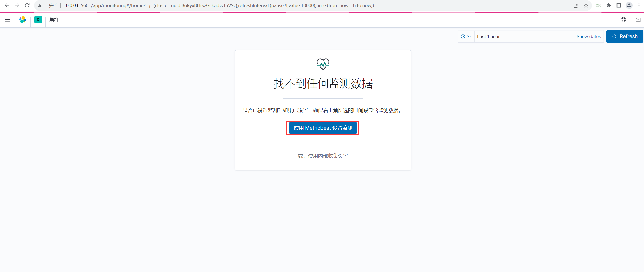644x272 pixels.
Task: Open the help menu lifebuoy icon
Action: click(623, 20)
